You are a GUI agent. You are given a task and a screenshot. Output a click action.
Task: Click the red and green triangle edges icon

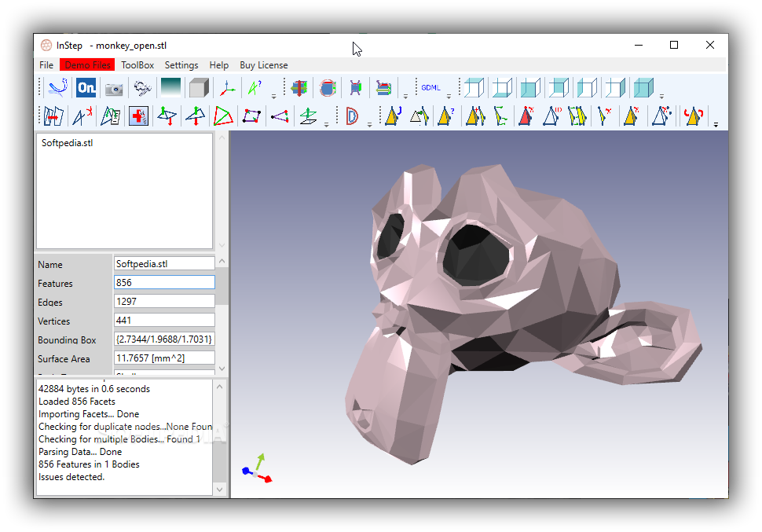coord(223,116)
